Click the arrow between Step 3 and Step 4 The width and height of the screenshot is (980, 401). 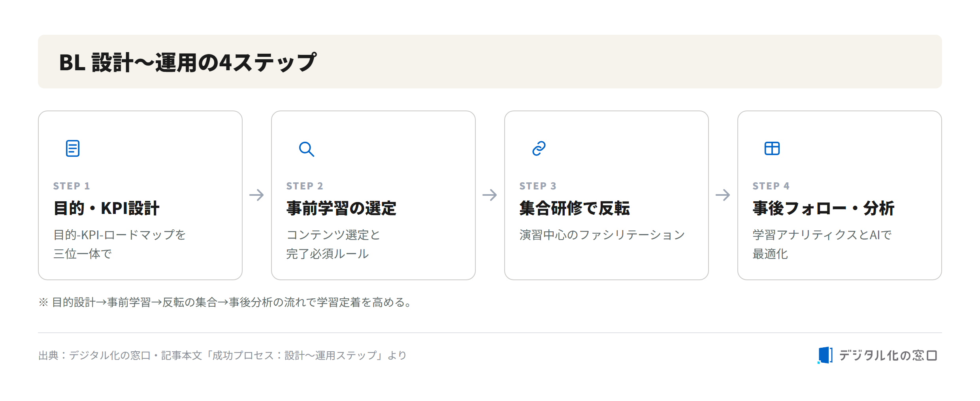click(x=723, y=195)
